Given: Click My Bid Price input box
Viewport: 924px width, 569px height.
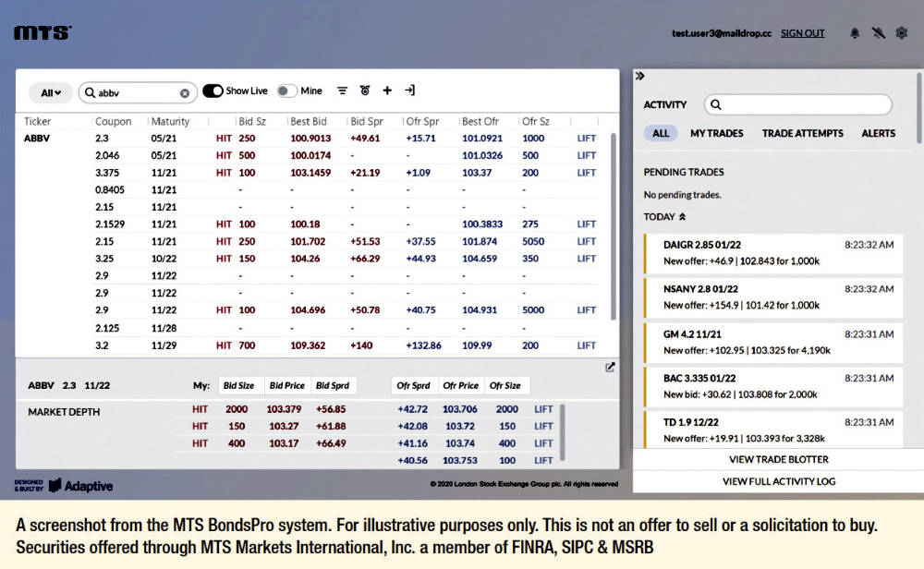Looking at the screenshot, I should [287, 385].
